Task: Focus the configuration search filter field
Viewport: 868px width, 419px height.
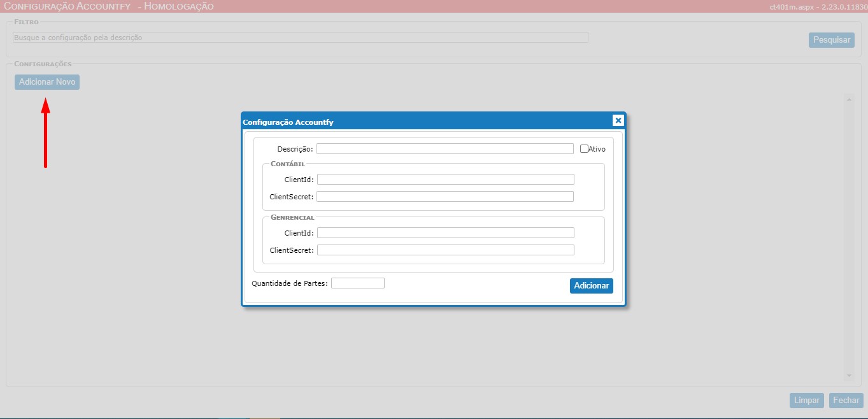Action: [301, 38]
